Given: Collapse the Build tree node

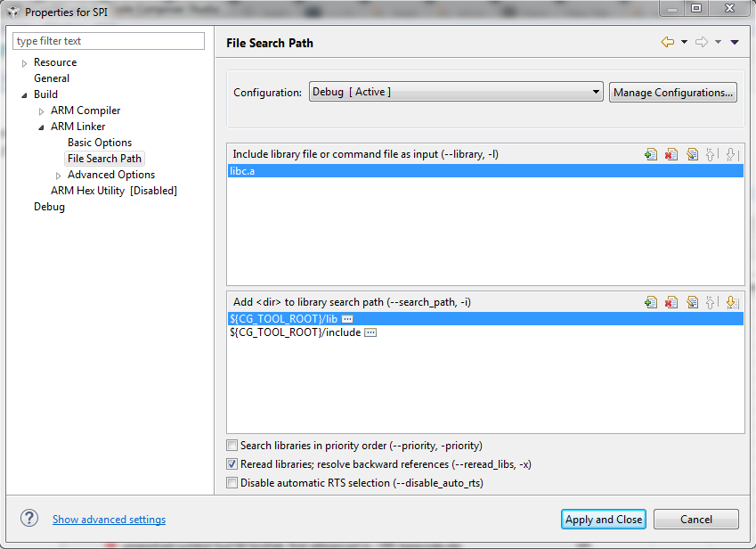Looking at the screenshot, I should pyautogui.click(x=25, y=95).
